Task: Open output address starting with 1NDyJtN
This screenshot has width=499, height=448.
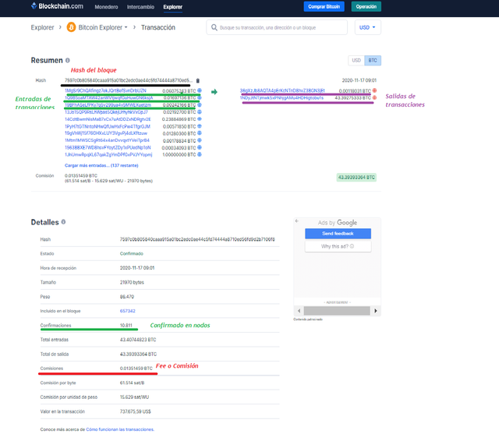Action: tap(281, 97)
